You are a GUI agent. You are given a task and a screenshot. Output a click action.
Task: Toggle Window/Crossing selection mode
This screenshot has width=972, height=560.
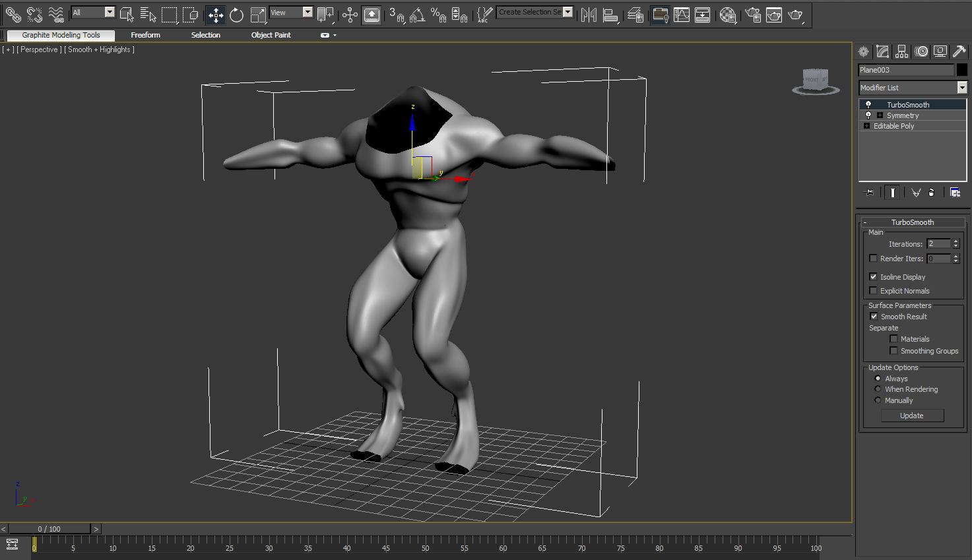tap(191, 14)
